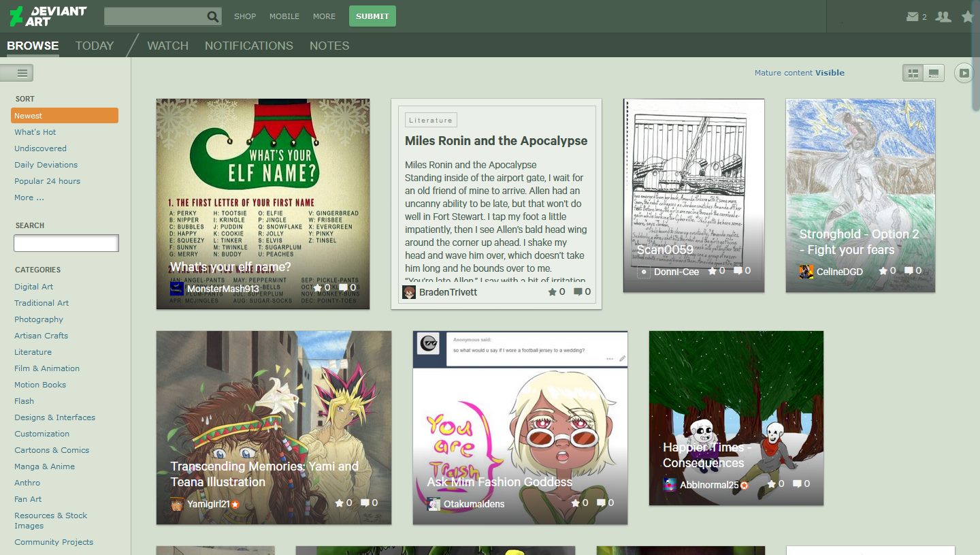The image size is (980, 555).
Task: Open Cartoons & Comics category
Action: click(x=52, y=450)
